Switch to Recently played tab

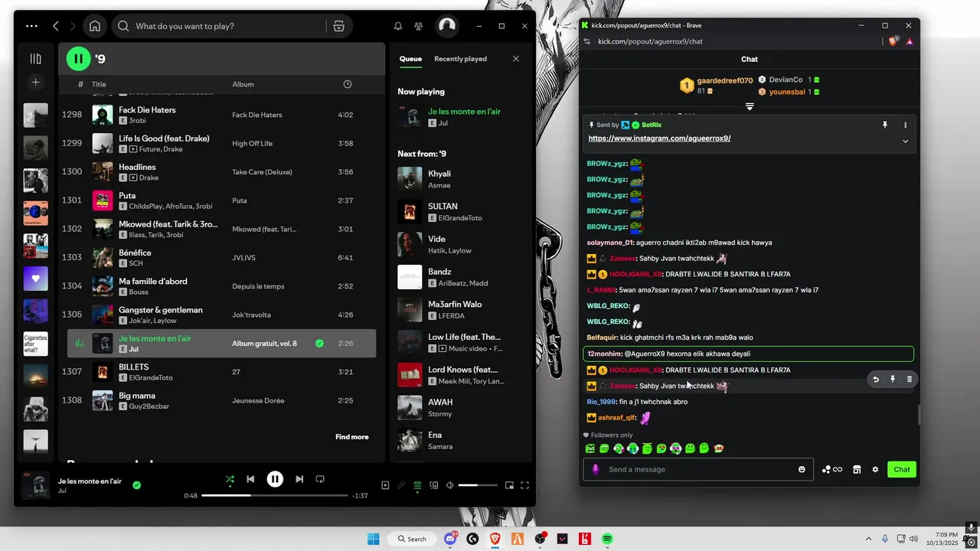click(x=460, y=59)
